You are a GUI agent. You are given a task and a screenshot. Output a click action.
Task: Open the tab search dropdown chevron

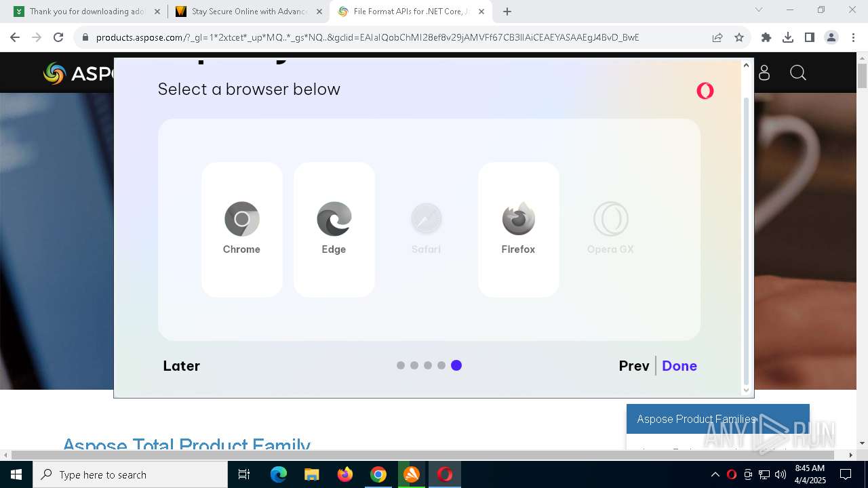coord(759,9)
